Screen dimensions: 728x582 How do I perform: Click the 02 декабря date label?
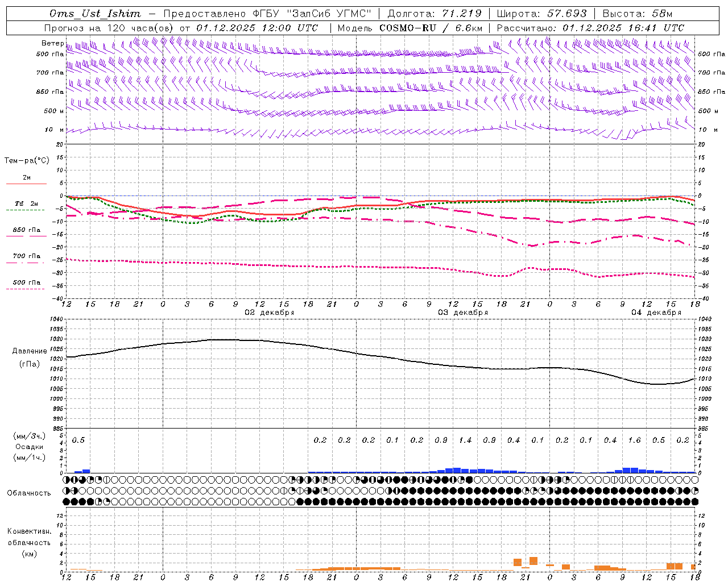(x=269, y=313)
